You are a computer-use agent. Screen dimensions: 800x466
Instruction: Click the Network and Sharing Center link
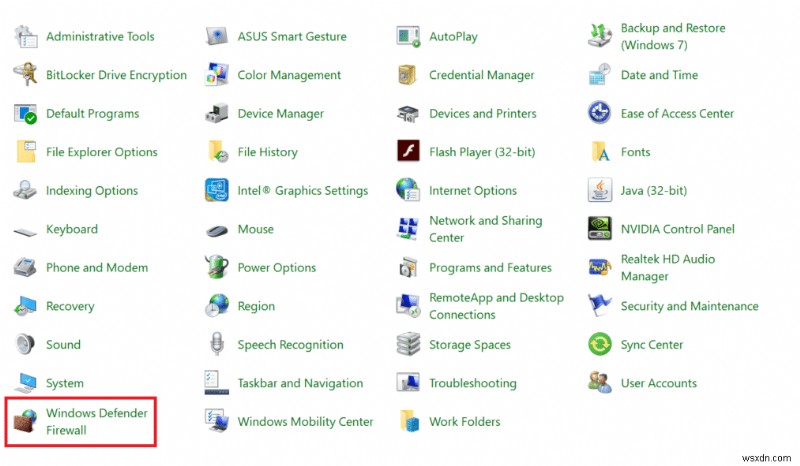pyautogui.click(x=485, y=229)
